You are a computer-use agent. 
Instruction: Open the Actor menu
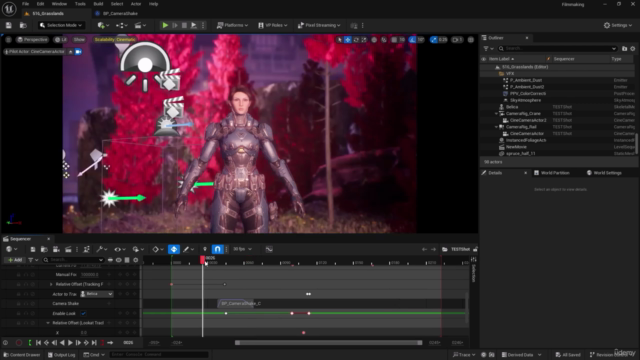[136, 4]
